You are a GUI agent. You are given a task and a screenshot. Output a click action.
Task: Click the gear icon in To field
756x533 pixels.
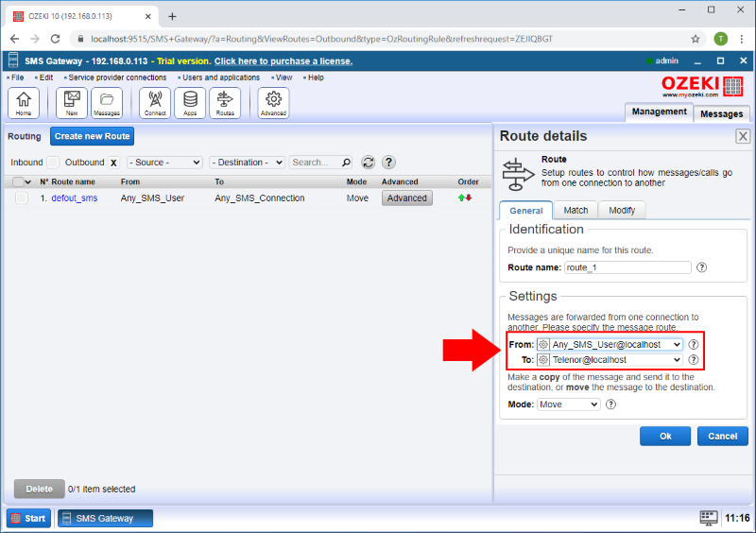(543, 360)
